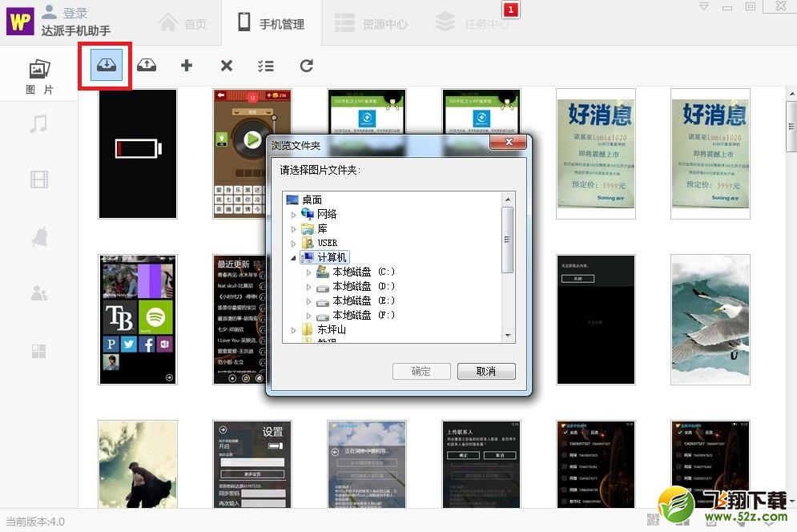
Task: Select the seagull picture thumbnail
Action: coord(710,320)
